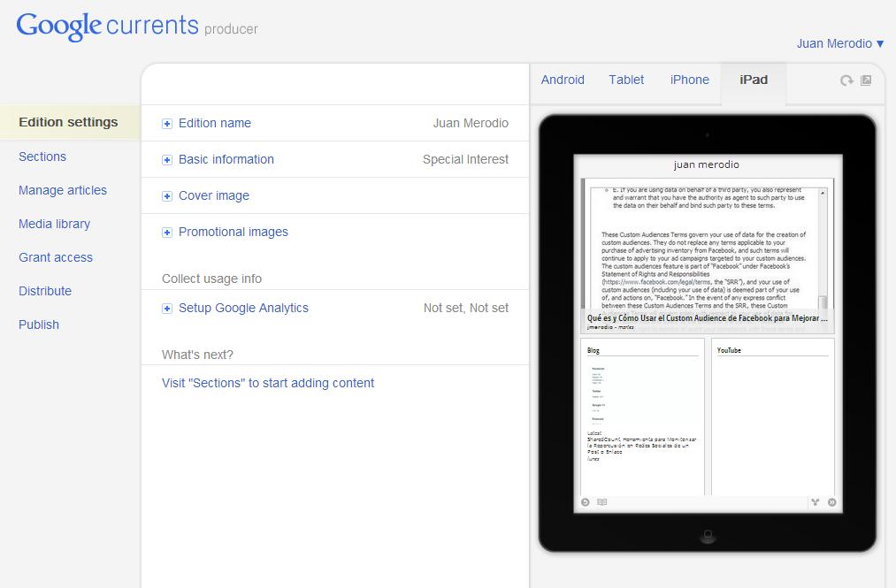Select the iPad preview tab

[x=754, y=80]
